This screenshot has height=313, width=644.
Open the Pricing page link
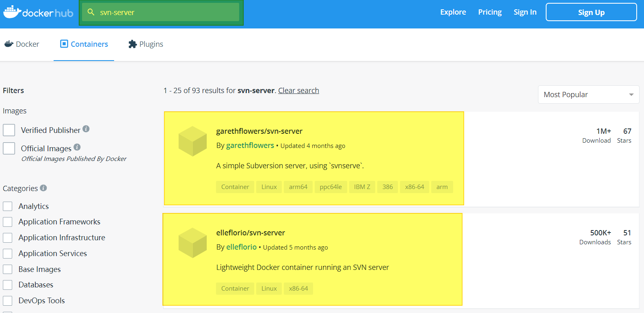[490, 12]
